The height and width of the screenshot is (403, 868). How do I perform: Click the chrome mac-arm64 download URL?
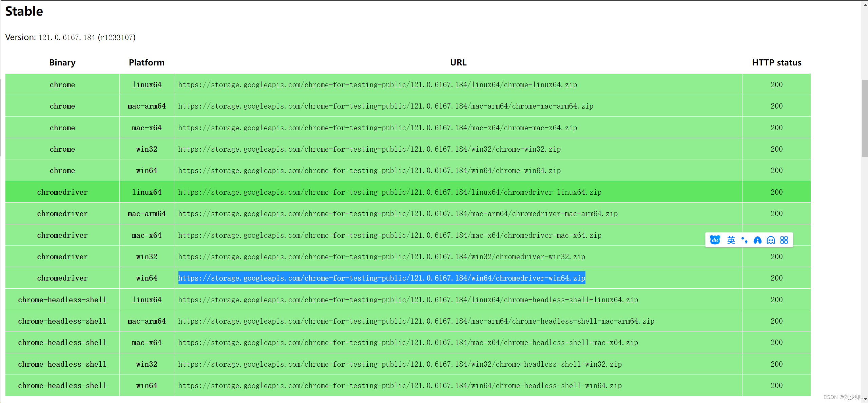click(x=386, y=106)
